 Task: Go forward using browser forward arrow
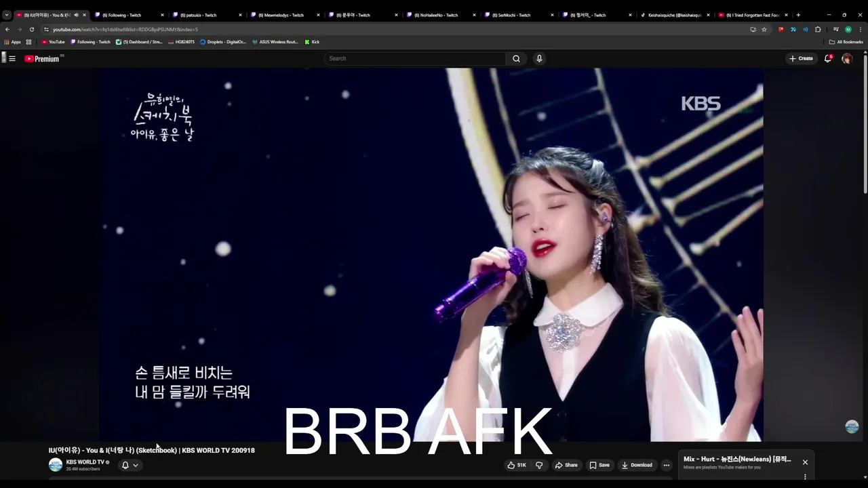tap(19, 29)
